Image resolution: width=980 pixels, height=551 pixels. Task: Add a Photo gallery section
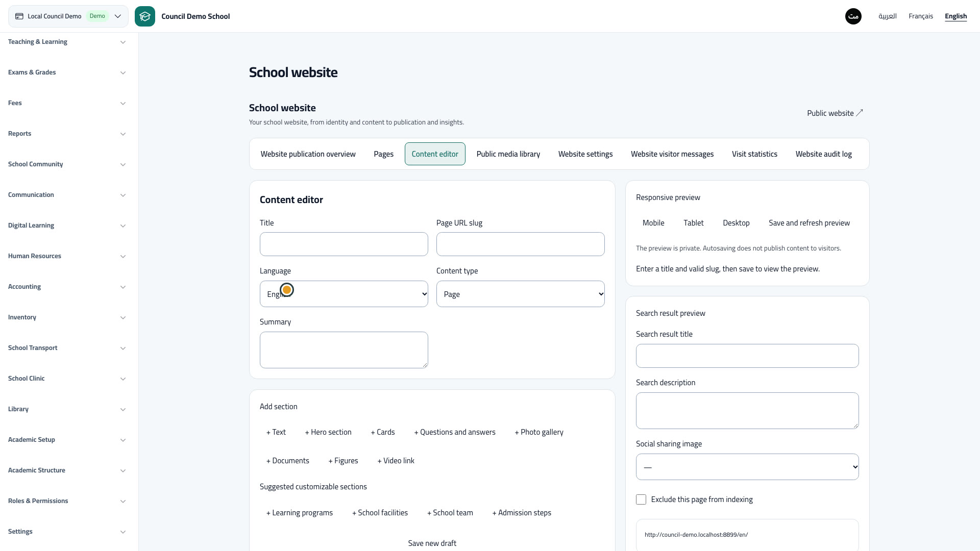click(539, 432)
